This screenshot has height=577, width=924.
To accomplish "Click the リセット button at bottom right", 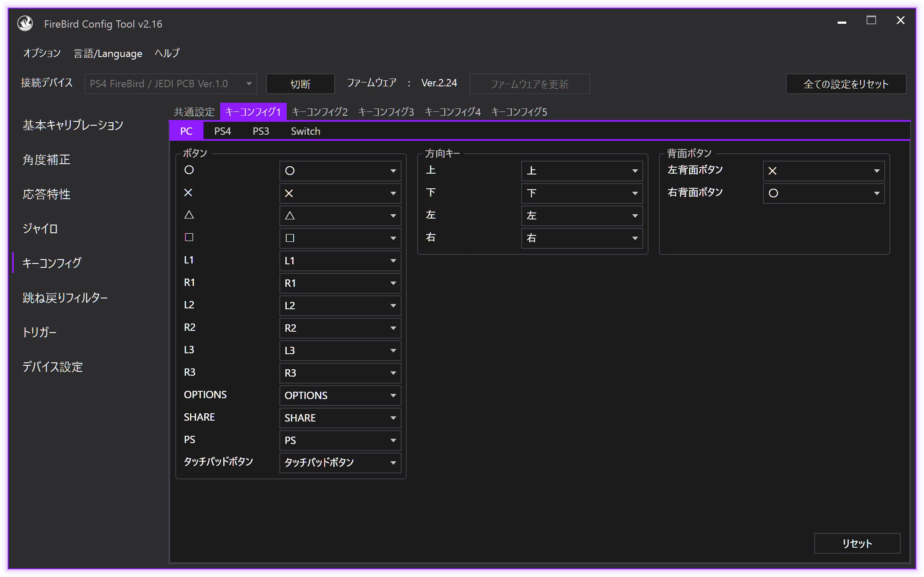I will 857,543.
